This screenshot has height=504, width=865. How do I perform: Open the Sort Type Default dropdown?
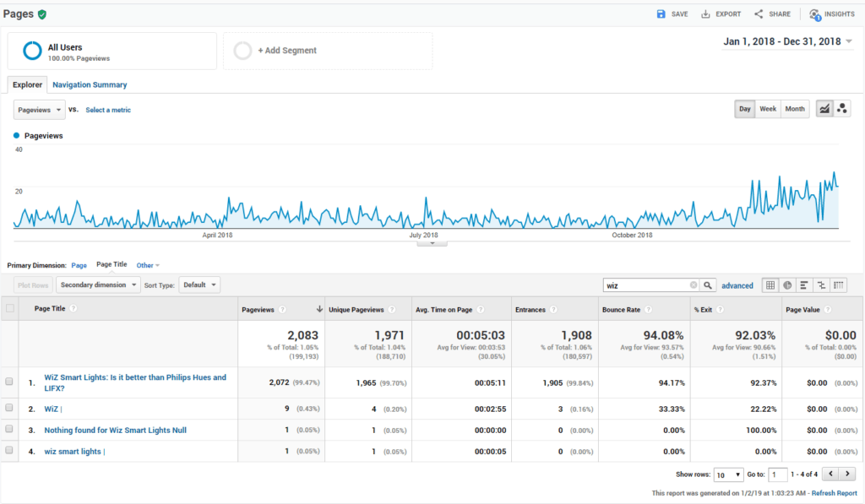point(199,285)
